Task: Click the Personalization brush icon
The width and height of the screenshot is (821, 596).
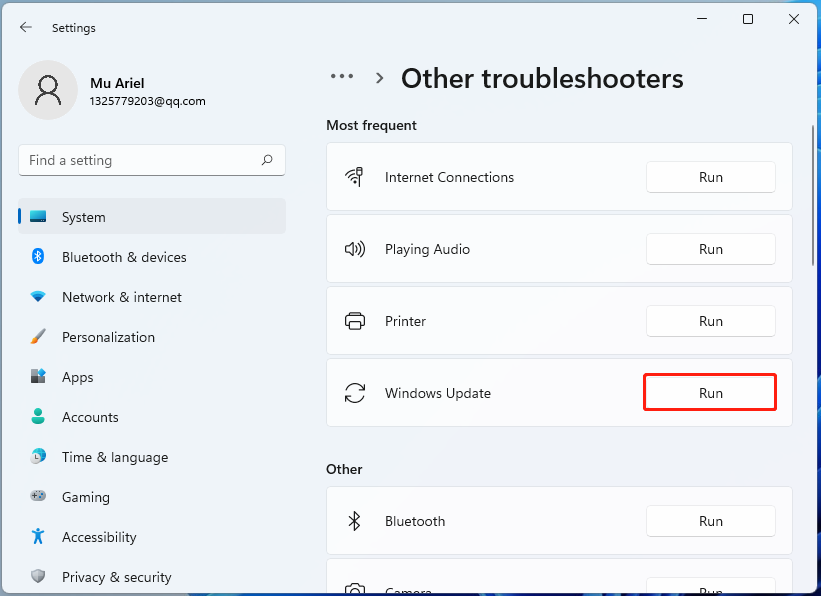Action: click(x=38, y=337)
